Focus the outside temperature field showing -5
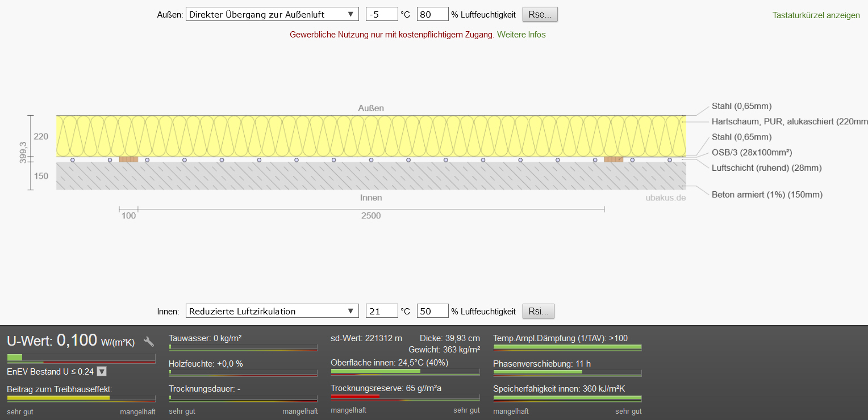The width and height of the screenshot is (868, 420). tap(382, 15)
